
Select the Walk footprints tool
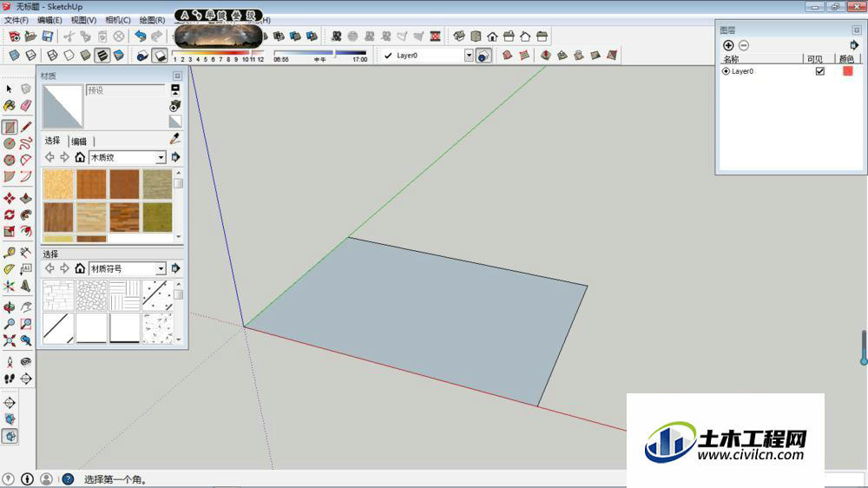point(10,379)
